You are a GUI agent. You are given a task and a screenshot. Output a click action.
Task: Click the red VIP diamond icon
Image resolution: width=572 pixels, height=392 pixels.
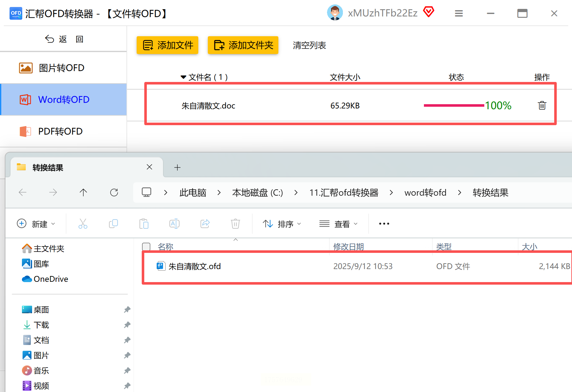click(x=429, y=12)
